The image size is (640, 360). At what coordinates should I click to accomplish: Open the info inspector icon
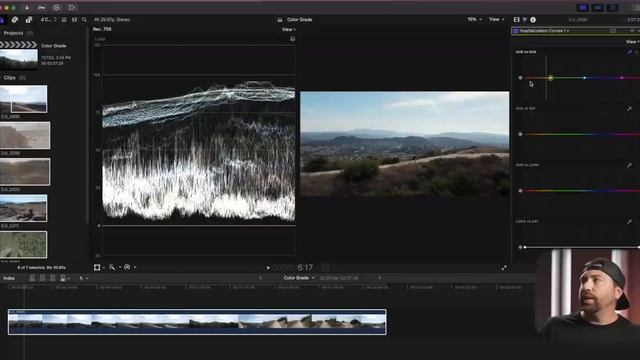[533, 20]
